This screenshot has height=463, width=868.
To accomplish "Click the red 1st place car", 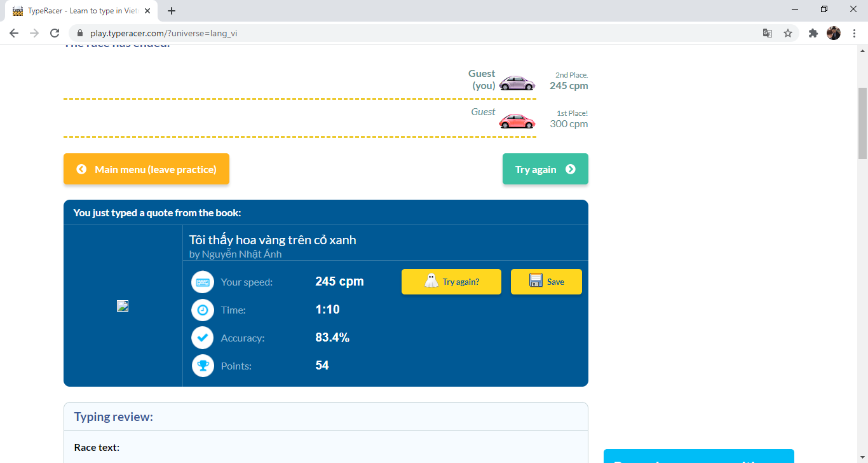I will click(517, 121).
